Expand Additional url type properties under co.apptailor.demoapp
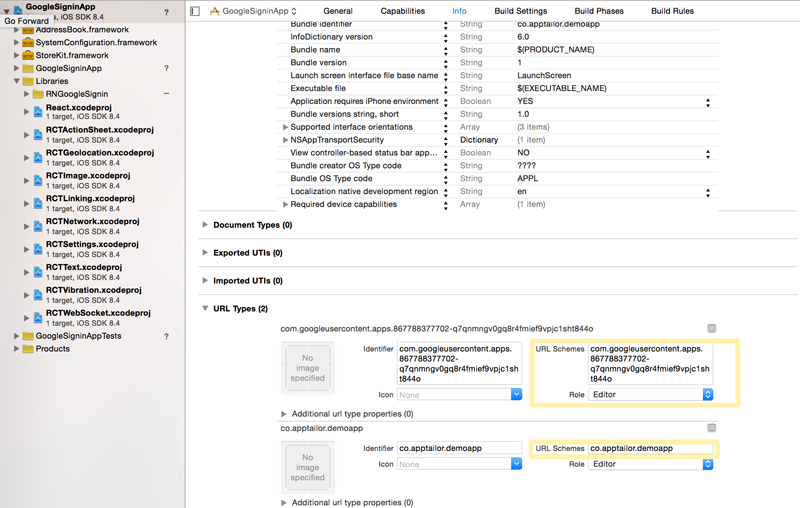The height and width of the screenshot is (508, 800). point(284,502)
